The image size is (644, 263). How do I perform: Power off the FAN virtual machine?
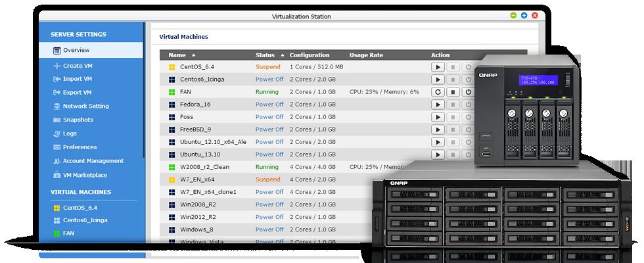click(x=468, y=92)
